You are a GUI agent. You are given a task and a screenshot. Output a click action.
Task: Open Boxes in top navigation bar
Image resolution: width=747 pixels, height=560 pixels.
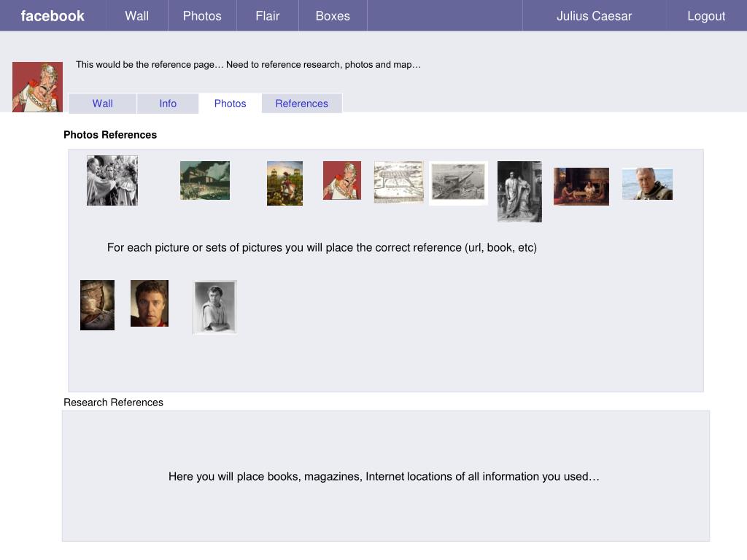click(x=333, y=16)
